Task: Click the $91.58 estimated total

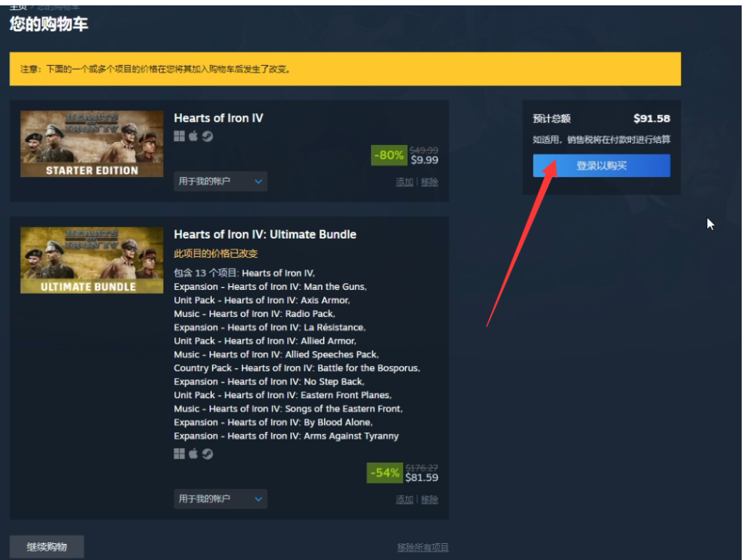Action: click(x=651, y=119)
